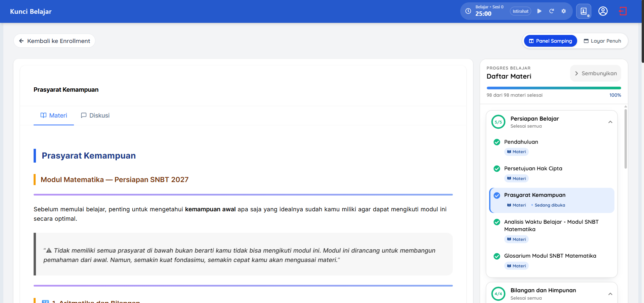Open Persetujuan Hak Cipta lesson
Viewport: 644px width, 303px height.
533,168
